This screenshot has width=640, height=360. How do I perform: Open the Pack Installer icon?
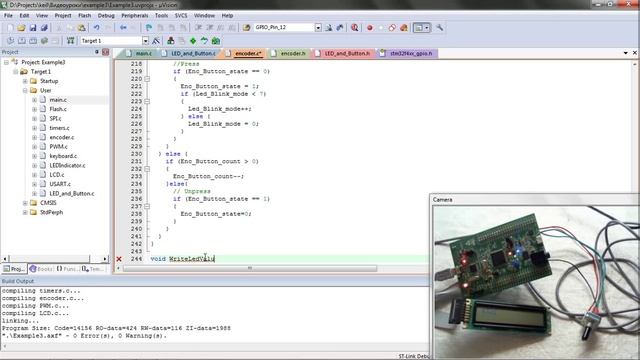click(216, 41)
